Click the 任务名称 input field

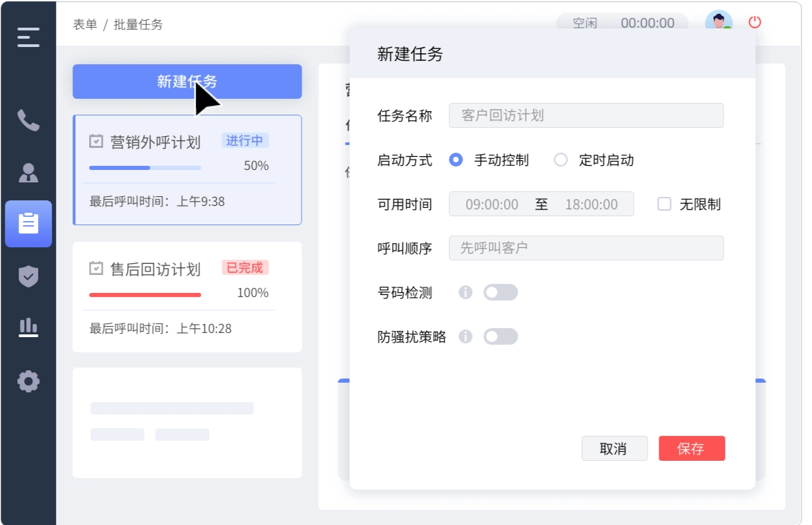[586, 115]
